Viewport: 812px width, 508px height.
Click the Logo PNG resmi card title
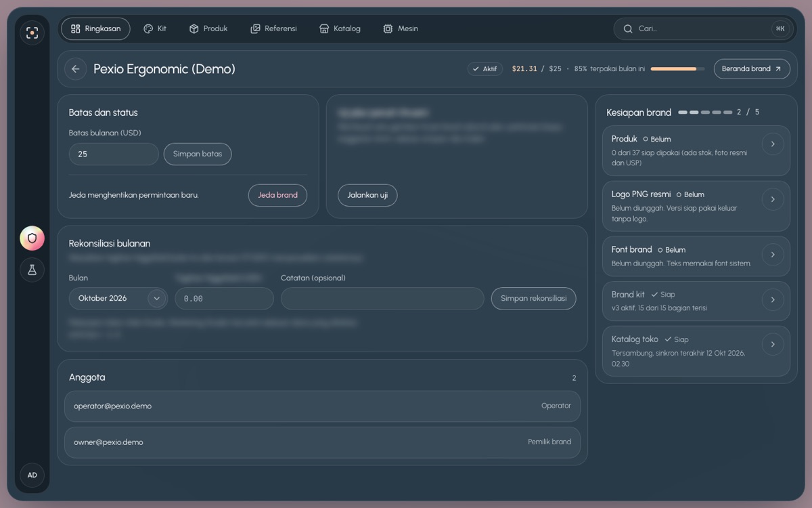[x=641, y=194]
